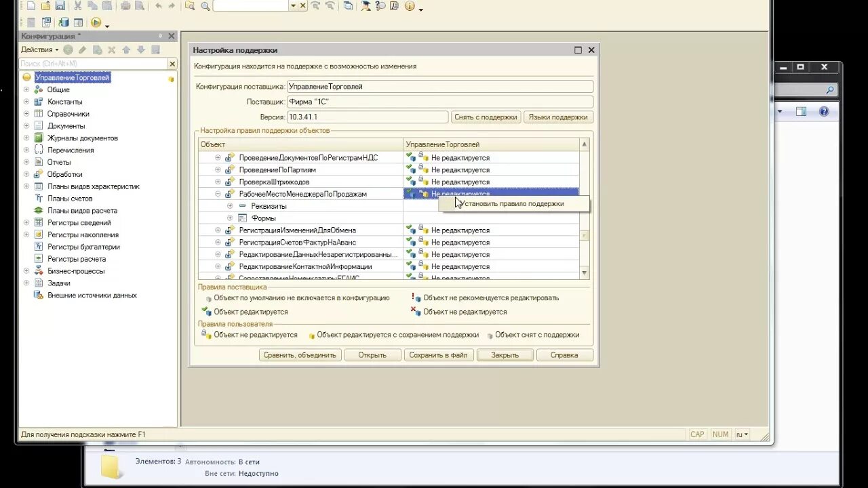Screen dimensions: 868x488
Task: Expand the Формы sub-node
Action: tap(230, 218)
